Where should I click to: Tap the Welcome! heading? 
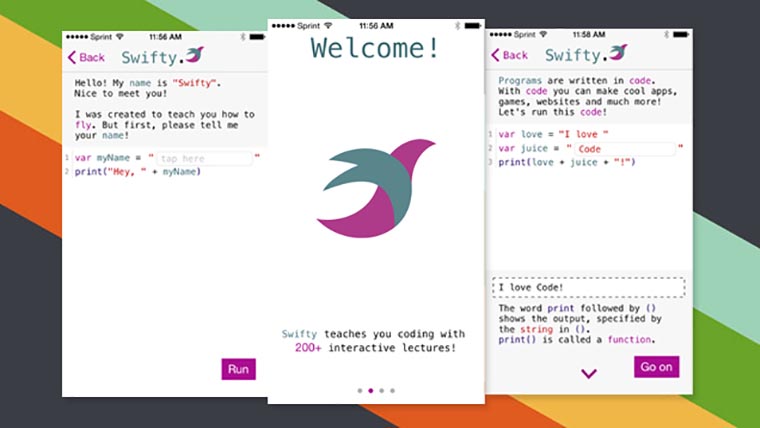(x=375, y=48)
